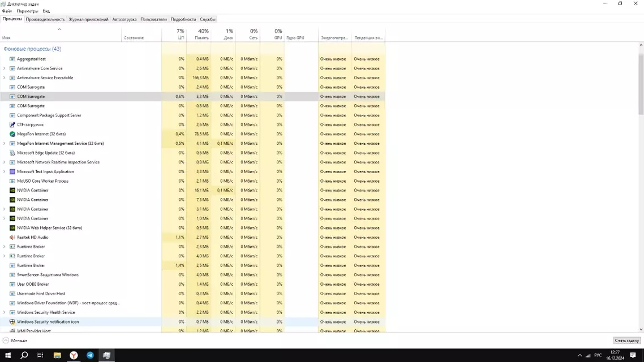
Task: Expand the NVIDIA Container row using 3,1 МБ
Action: point(4,209)
